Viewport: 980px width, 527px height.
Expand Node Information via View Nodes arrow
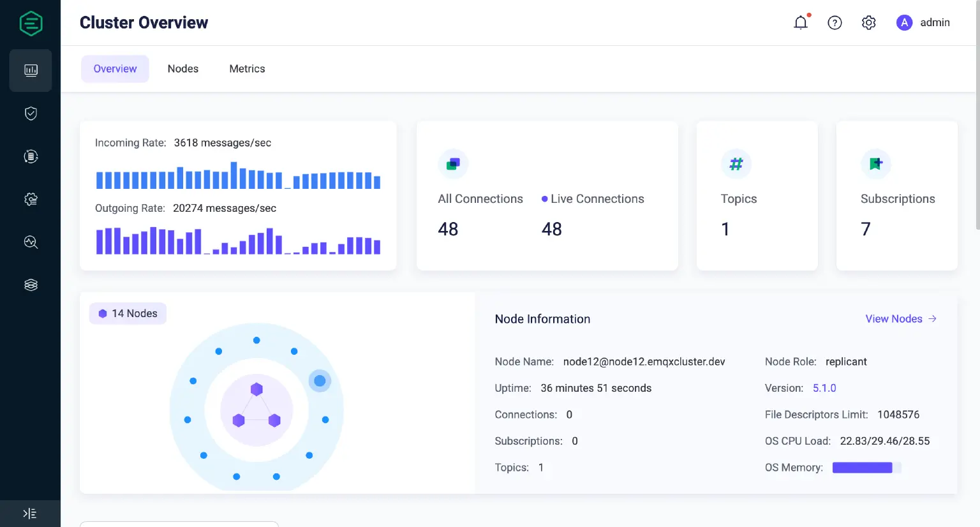pyautogui.click(x=932, y=318)
